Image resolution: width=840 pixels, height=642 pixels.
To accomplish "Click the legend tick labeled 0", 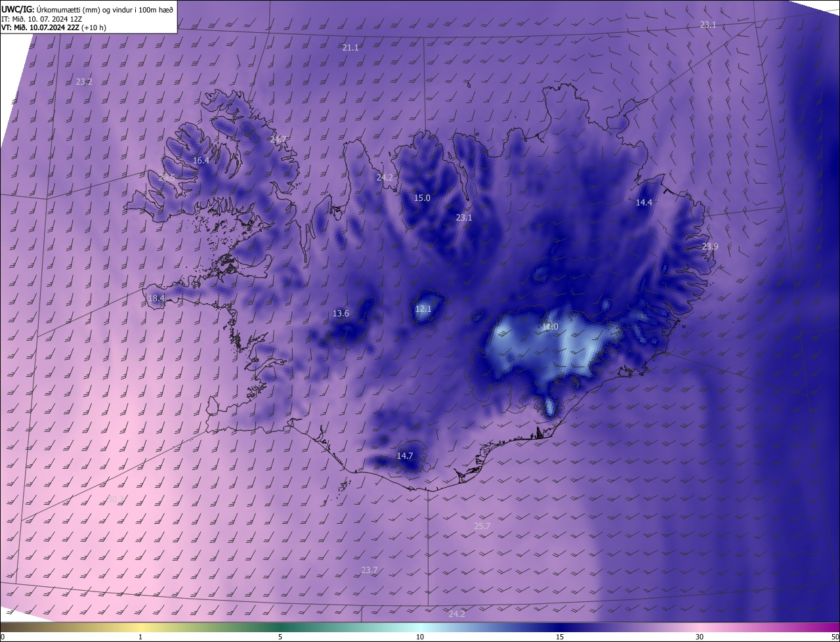I will click(3, 637).
